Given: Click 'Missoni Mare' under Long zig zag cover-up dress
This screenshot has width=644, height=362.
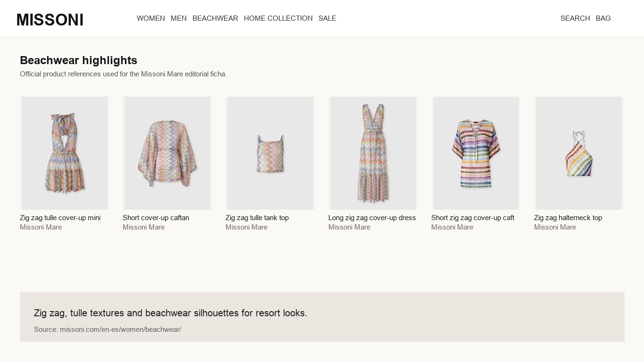Looking at the screenshot, I should (x=350, y=227).
